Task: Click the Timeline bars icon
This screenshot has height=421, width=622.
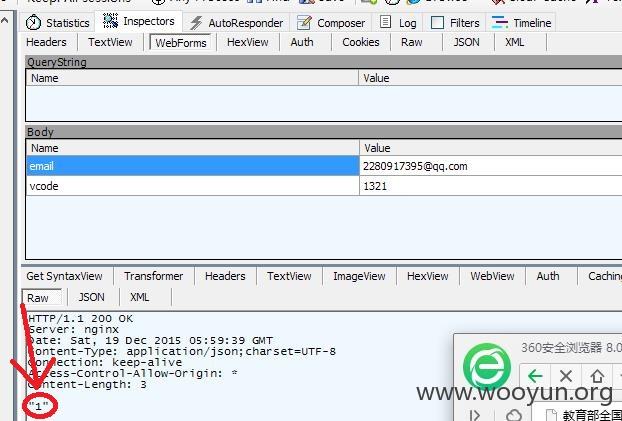Action: coord(500,23)
